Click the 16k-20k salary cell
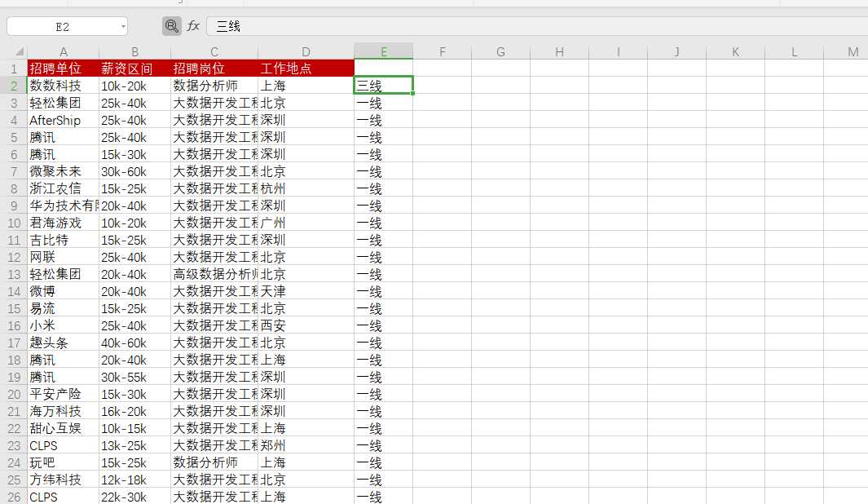This screenshot has height=504, width=868. coord(135,411)
